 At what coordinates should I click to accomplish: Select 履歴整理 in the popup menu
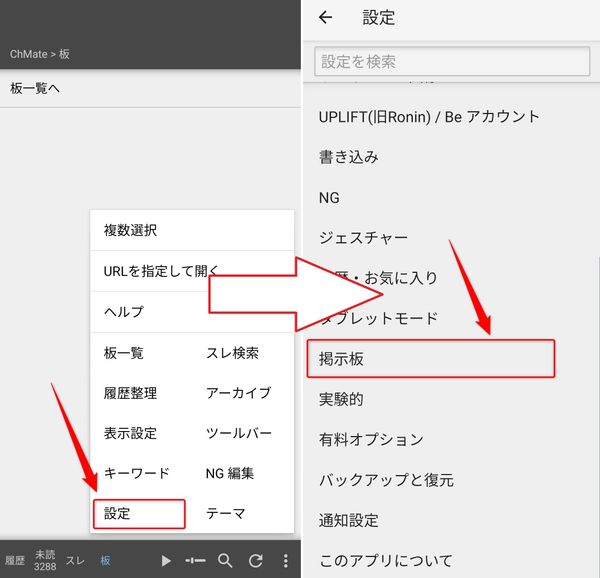pos(130,393)
